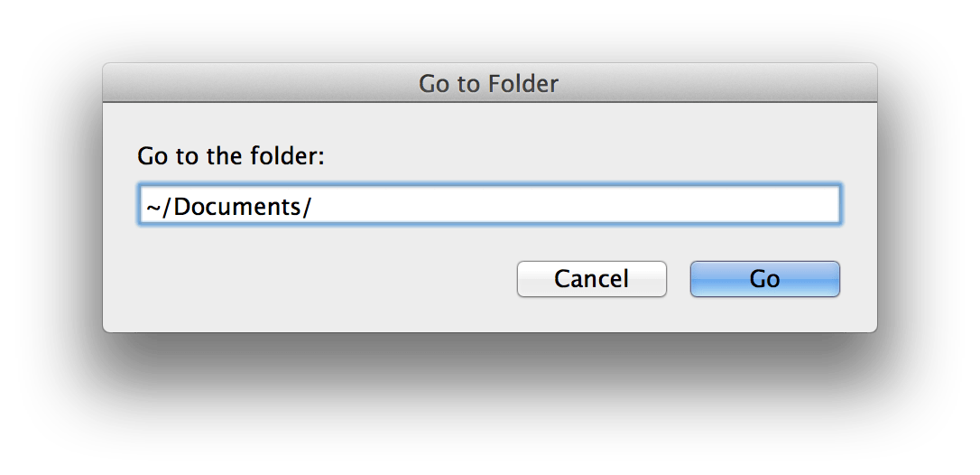
Task: Click blank area right of folder label
Action: (587, 155)
